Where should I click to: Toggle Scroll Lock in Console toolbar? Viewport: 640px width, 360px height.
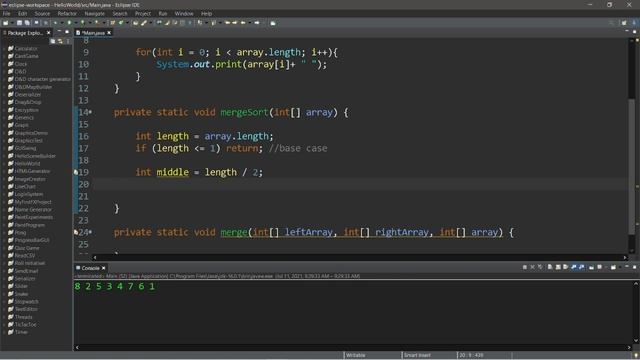[558, 267]
